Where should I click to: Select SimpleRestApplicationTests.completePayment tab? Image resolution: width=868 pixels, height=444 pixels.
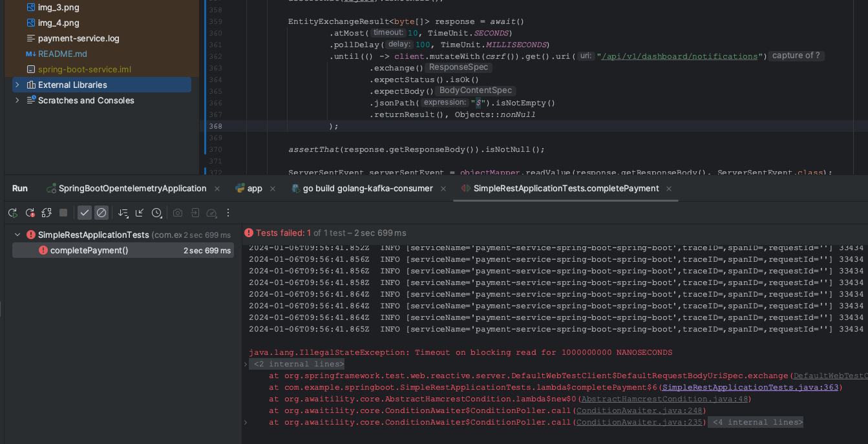pyautogui.click(x=566, y=189)
